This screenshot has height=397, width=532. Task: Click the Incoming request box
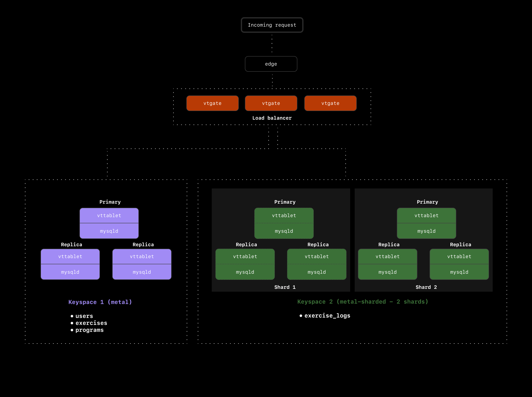[272, 25]
